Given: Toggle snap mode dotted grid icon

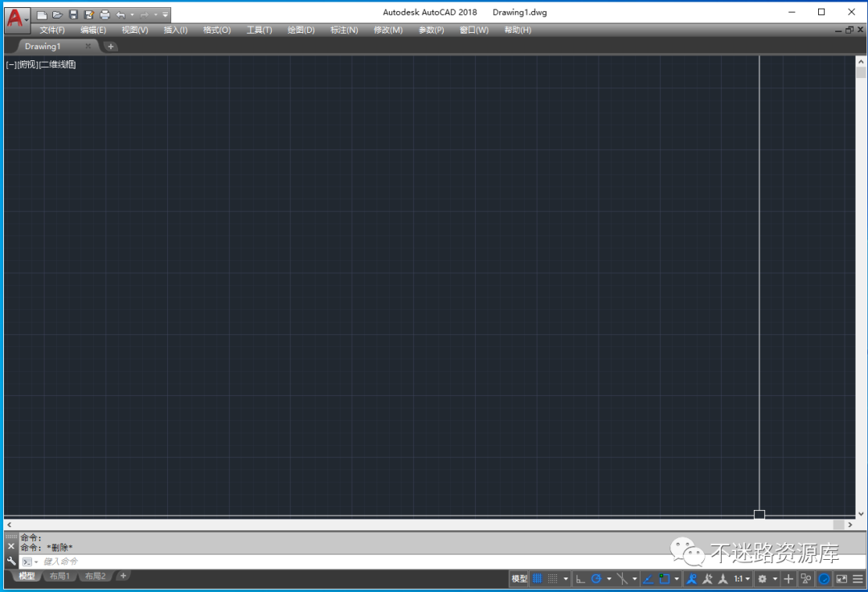Looking at the screenshot, I should [x=552, y=578].
